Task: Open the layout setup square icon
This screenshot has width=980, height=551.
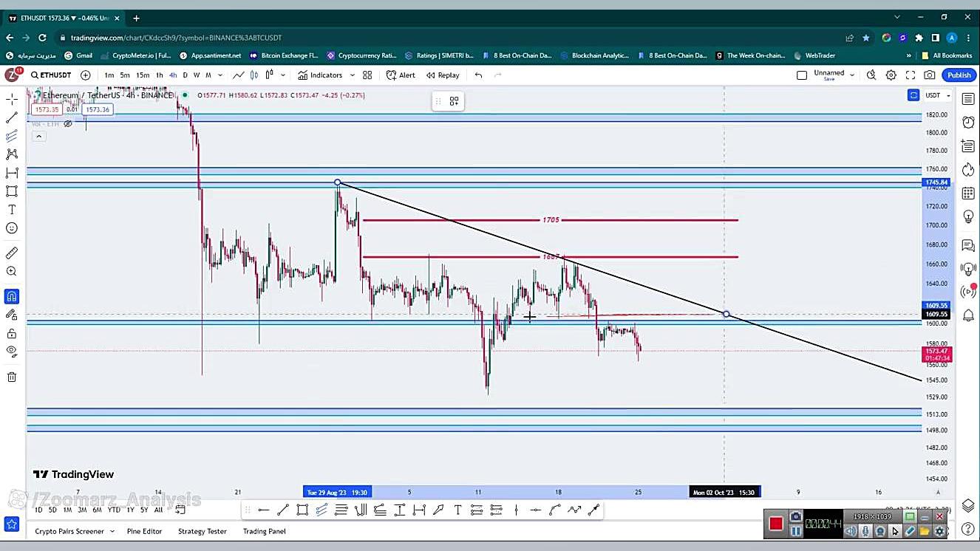Action: [x=802, y=75]
